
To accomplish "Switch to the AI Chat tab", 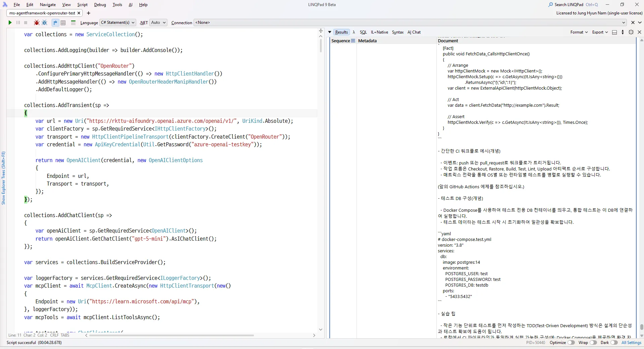I will (x=414, y=32).
